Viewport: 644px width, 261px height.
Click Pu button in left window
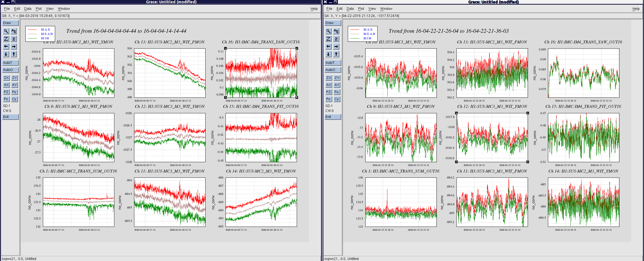click(14, 92)
